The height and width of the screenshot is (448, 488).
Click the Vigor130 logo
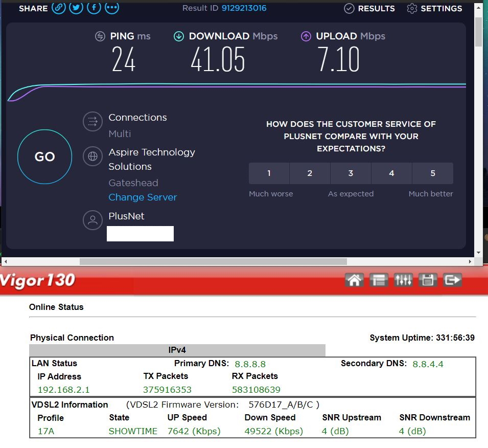[37, 280]
